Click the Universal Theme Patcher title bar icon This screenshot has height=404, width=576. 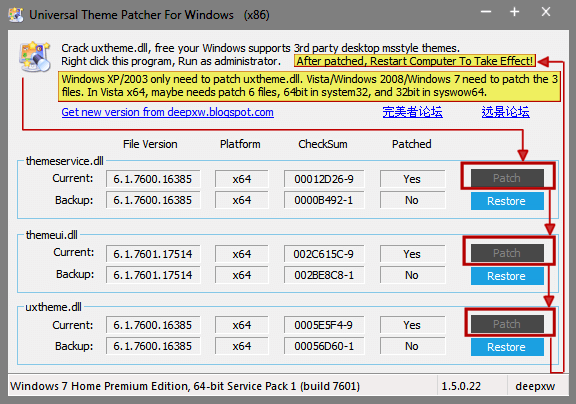[16, 15]
